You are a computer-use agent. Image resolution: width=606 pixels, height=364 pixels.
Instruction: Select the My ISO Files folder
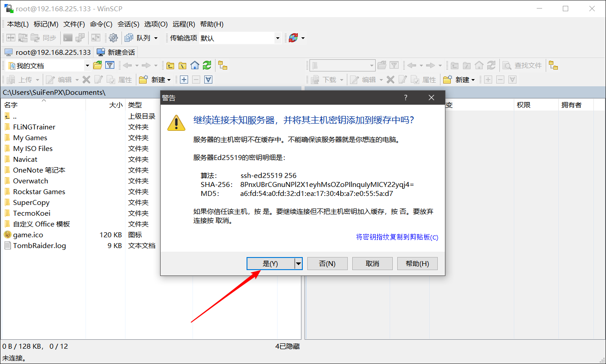coord(33,148)
